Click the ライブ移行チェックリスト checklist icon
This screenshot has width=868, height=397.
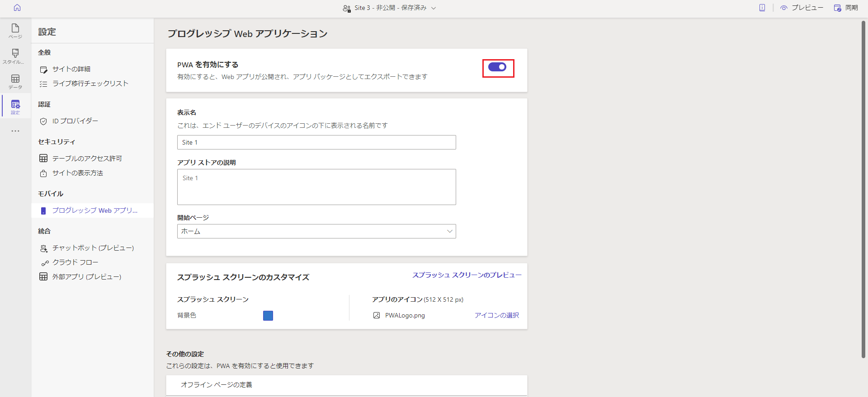coord(43,84)
